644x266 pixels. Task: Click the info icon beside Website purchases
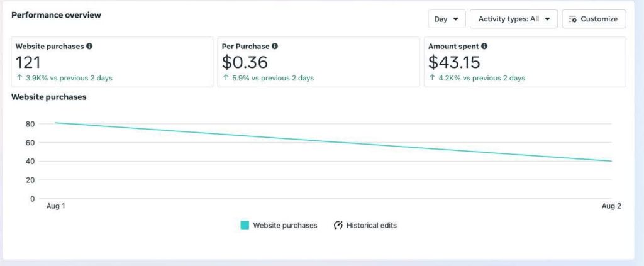(x=89, y=47)
